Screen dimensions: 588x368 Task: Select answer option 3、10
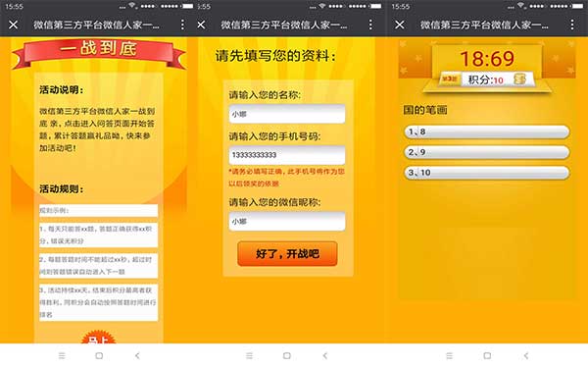[487, 173]
